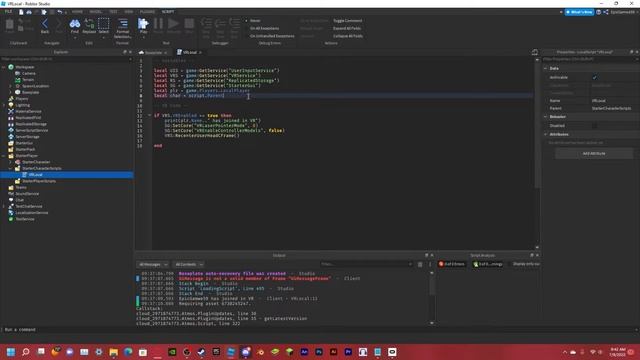The width and height of the screenshot is (640, 360).
Task: Click the Back navigation arrow in ribbon
Action: [45, 26]
